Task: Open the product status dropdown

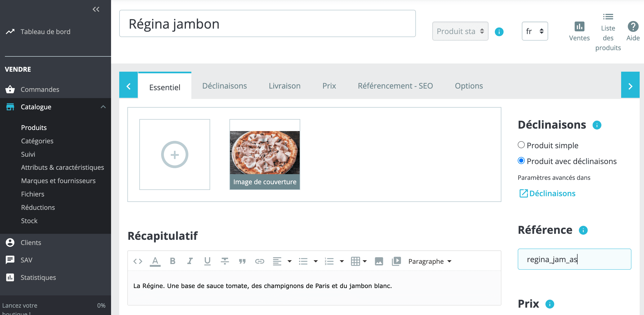Action: coord(460,31)
